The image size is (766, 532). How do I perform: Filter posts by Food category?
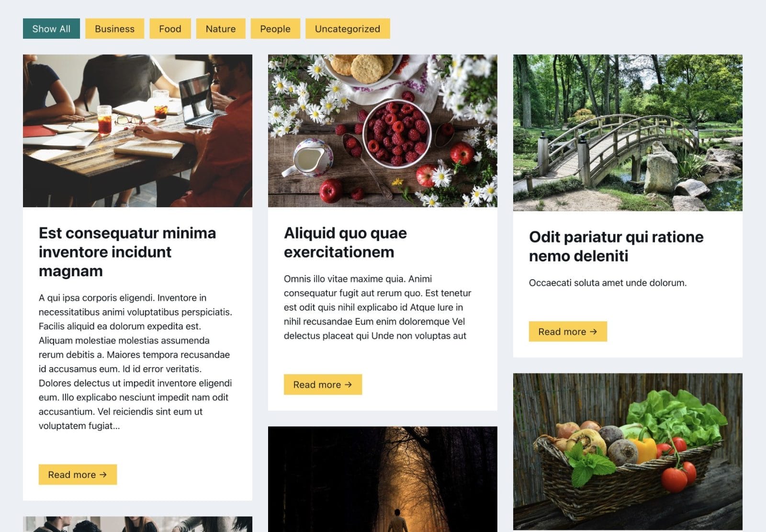[170, 29]
